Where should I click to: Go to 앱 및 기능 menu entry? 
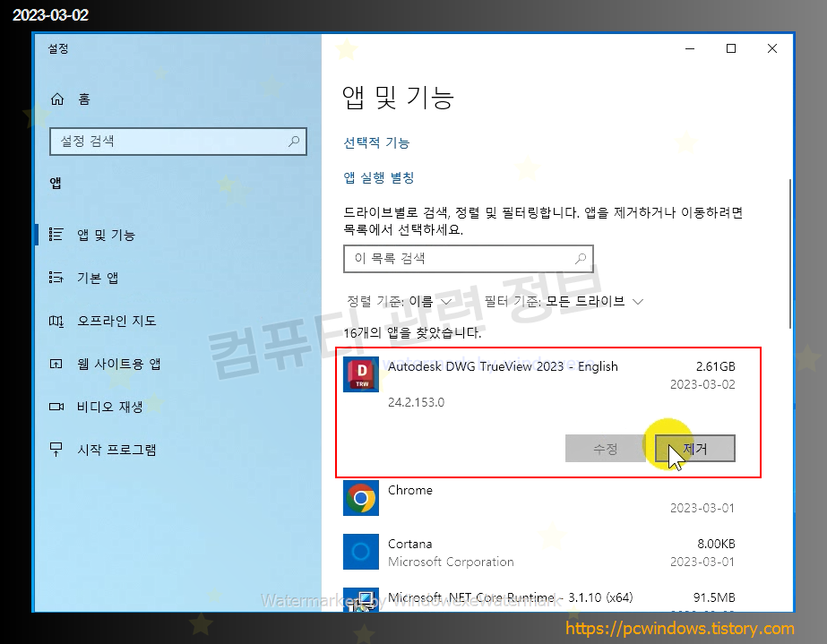pyautogui.click(x=106, y=235)
